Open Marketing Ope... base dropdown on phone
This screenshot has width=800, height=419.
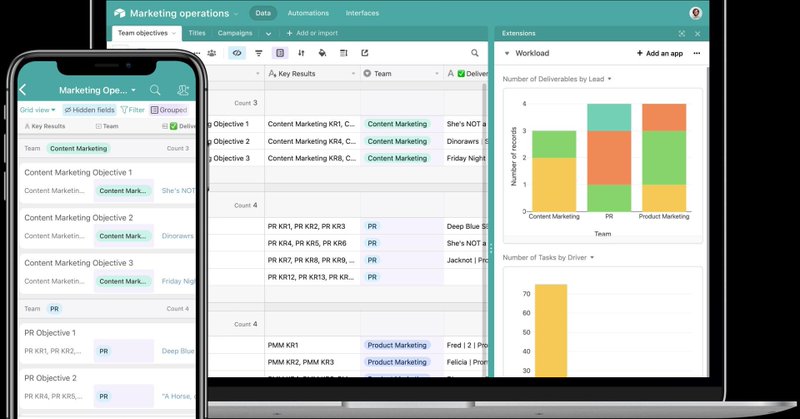click(x=97, y=90)
